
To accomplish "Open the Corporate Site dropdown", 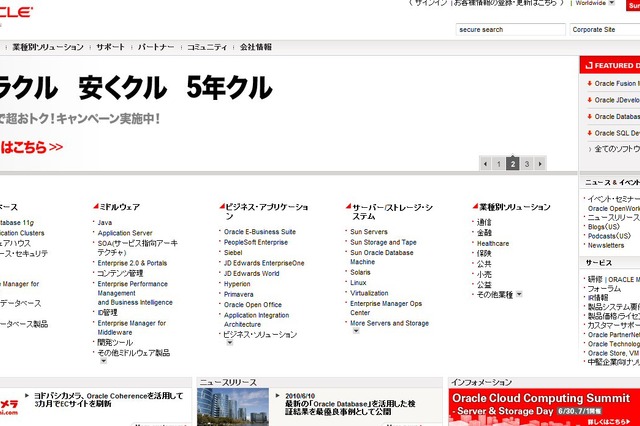I will point(604,29).
